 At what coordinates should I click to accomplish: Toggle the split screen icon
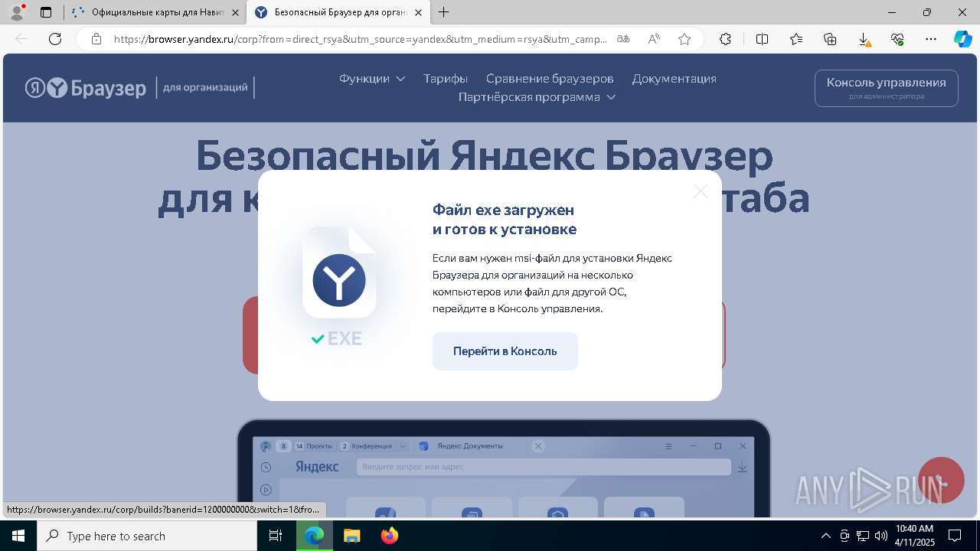pyautogui.click(x=762, y=39)
